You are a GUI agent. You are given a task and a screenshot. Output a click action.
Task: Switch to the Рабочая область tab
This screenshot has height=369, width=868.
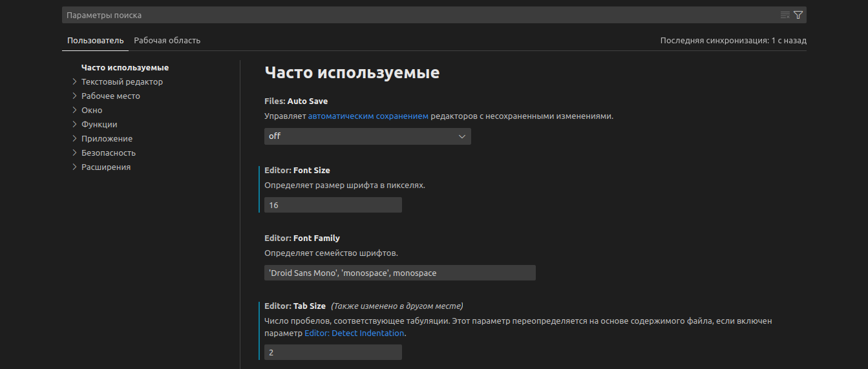tap(167, 40)
